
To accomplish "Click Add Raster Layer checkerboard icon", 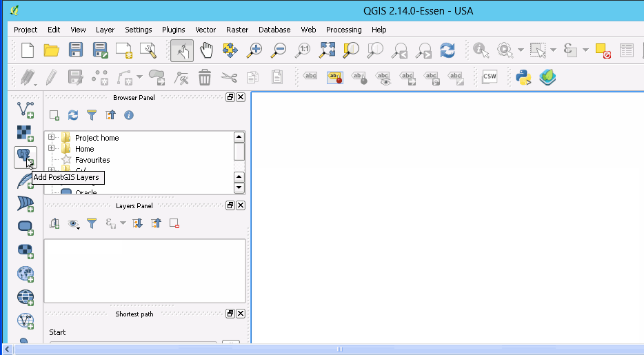I will click(26, 133).
